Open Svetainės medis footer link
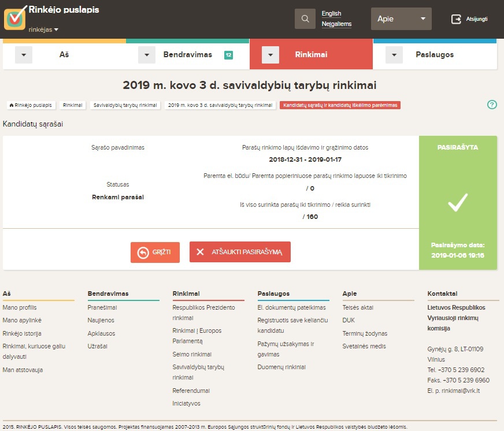The height and width of the screenshot is (431, 504). click(x=364, y=347)
